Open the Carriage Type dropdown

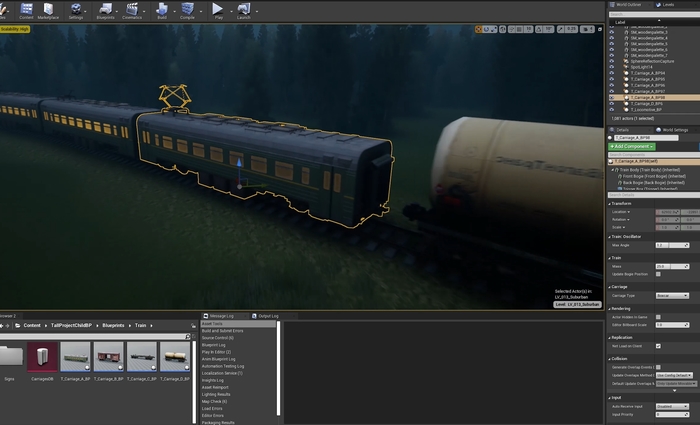(671, 296)
